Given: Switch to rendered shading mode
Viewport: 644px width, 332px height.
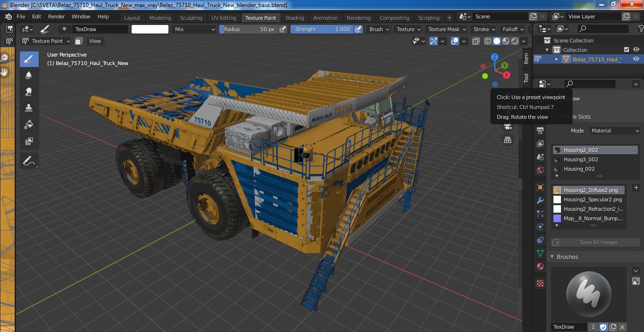Looking at the screenshot, I should (x=515, y=41).
